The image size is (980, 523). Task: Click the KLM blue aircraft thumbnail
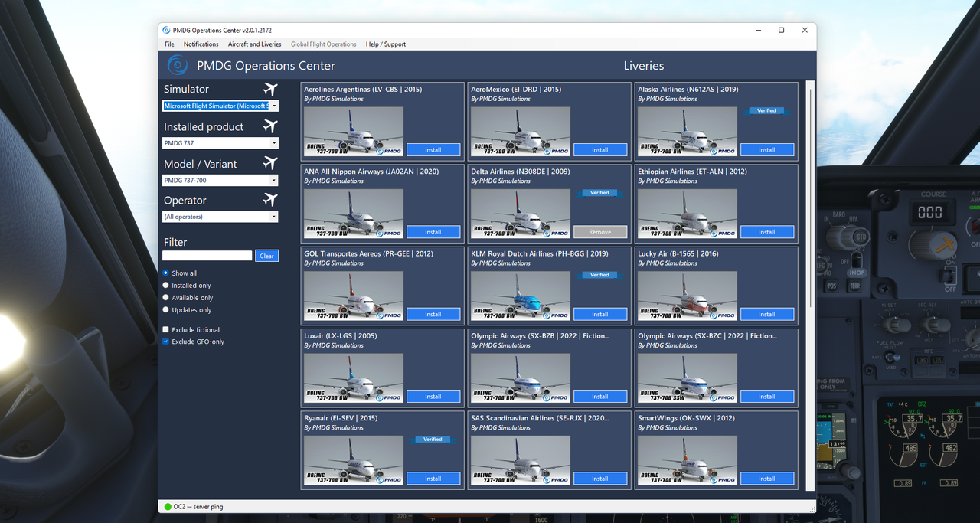[521, 296]
